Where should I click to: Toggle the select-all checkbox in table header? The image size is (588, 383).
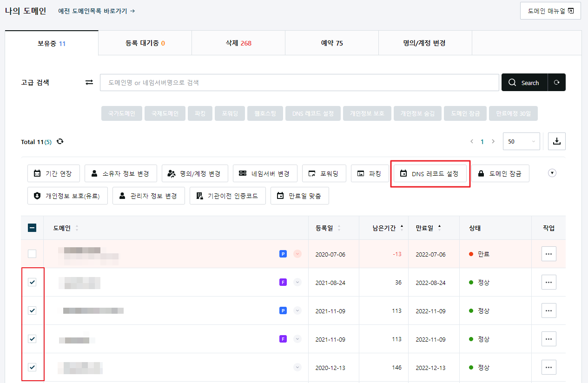32,228
